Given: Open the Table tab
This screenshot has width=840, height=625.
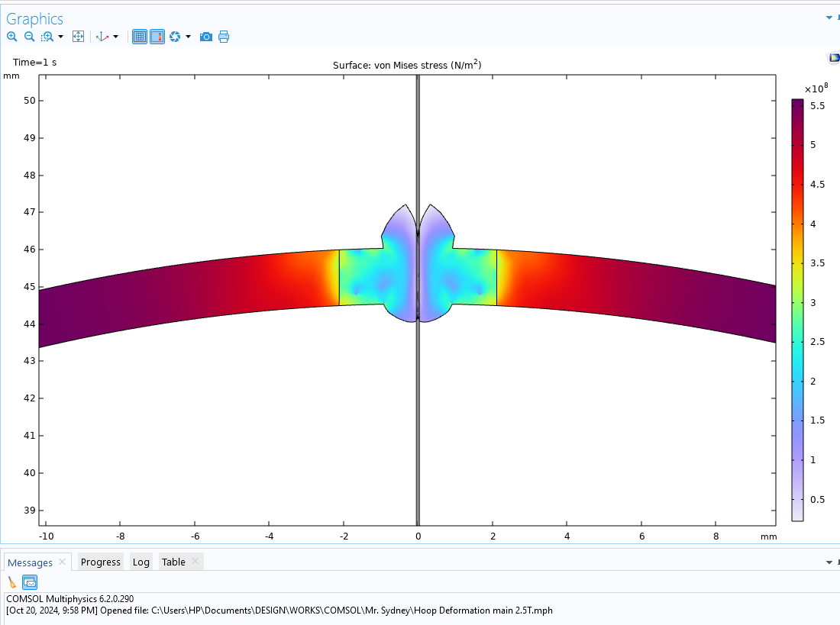Looking at the screenshot, I should click(173, 562).
